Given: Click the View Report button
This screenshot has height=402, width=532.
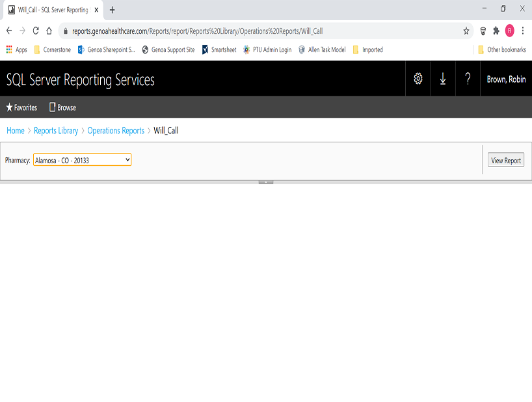Looking at the screenshot, I should pos(505,161).
